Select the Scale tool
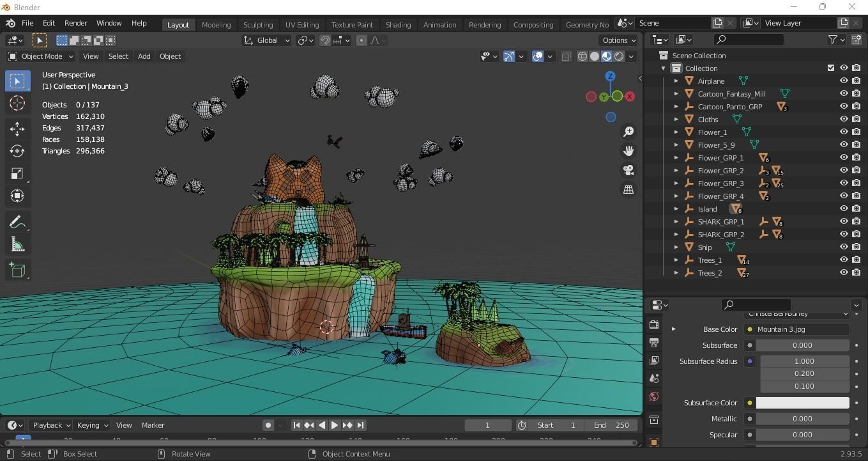This screenshot has height=461, width=868. pos(17,173)
